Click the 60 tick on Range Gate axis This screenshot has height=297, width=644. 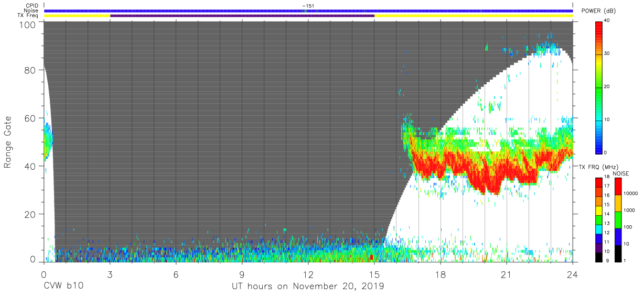tap(30, 118)
